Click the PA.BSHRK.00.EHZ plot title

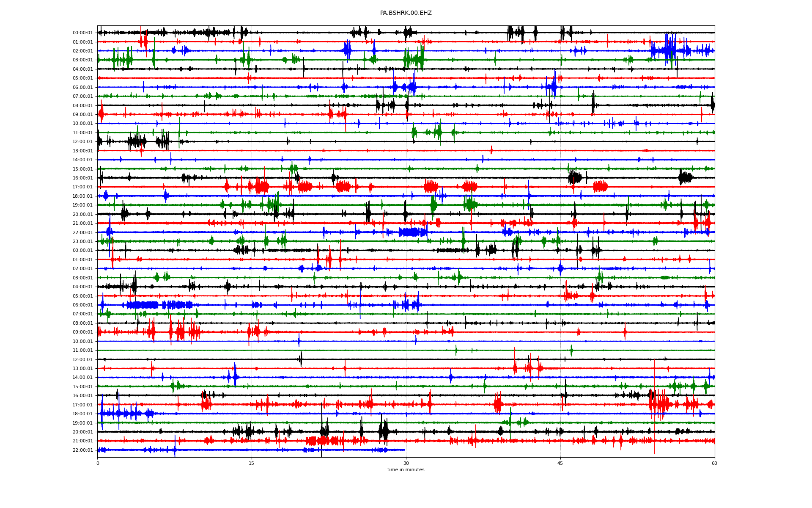(x=406, y=13)
